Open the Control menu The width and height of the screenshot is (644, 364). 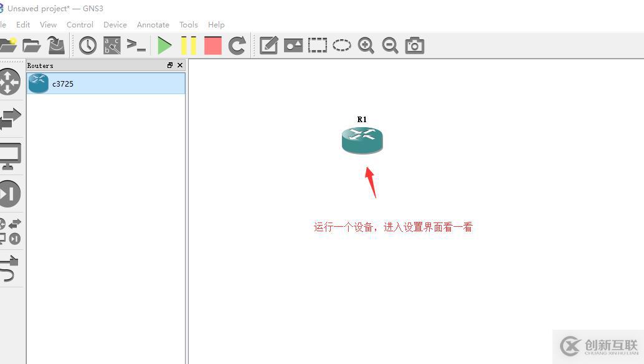(x=80, y=24)
